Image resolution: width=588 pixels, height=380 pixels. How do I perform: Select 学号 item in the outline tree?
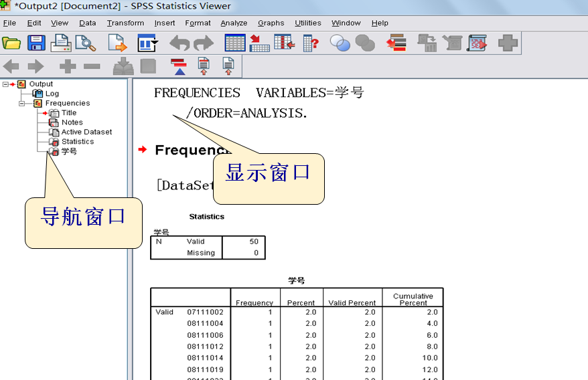pos(69,151)
